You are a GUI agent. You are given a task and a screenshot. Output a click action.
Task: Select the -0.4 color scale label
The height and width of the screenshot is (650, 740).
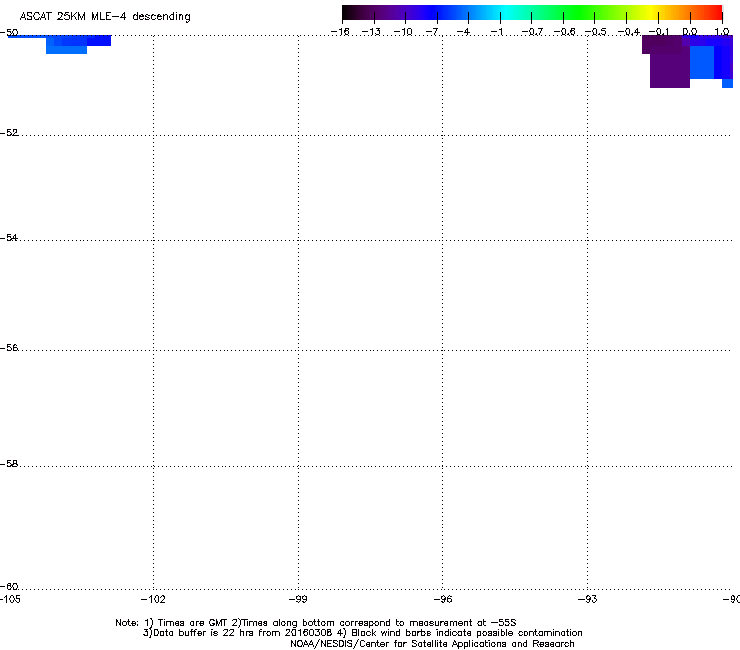tap(629, 32)
